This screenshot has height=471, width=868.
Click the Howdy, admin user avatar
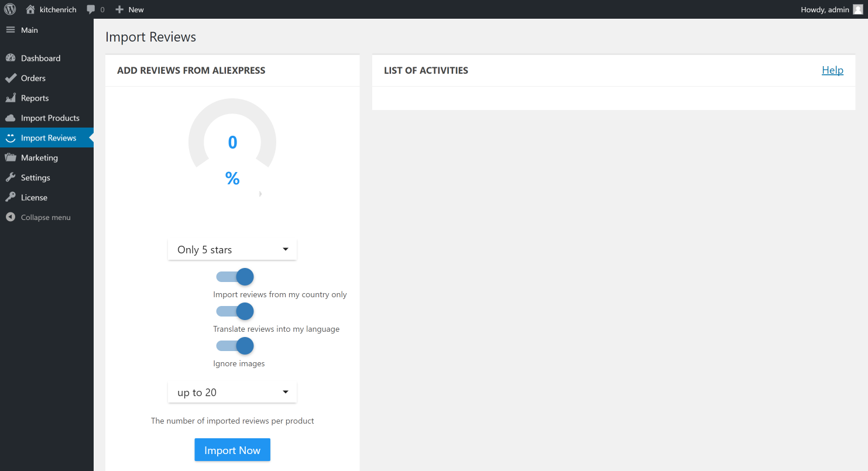coord(857,9)
